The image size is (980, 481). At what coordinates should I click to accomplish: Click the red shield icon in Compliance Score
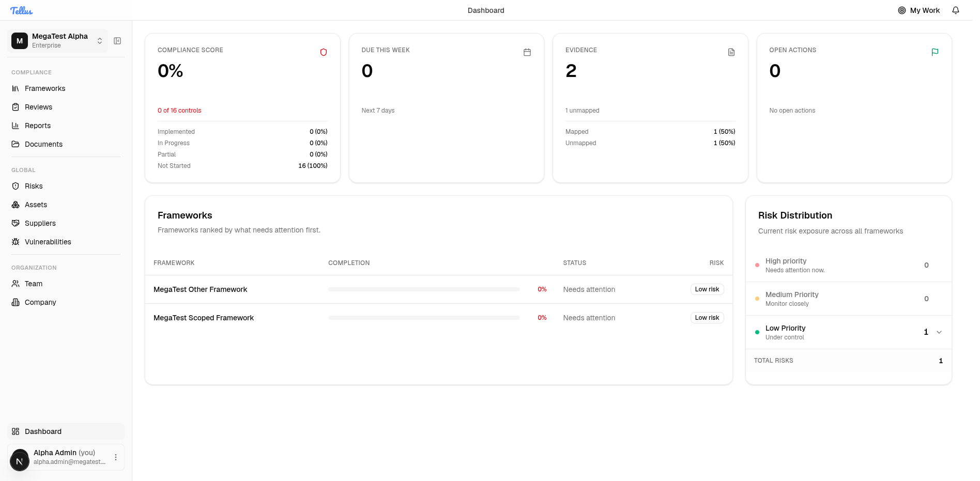[324, 52]
